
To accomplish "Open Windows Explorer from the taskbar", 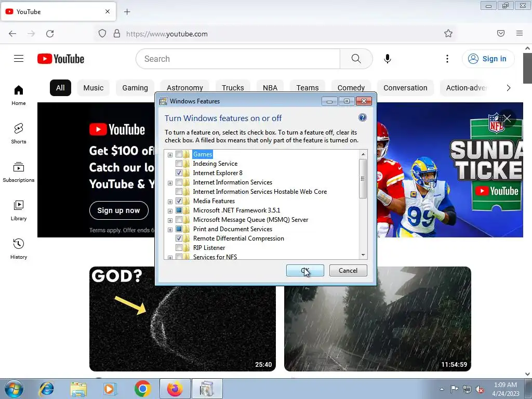I will (x=79, y=389).
